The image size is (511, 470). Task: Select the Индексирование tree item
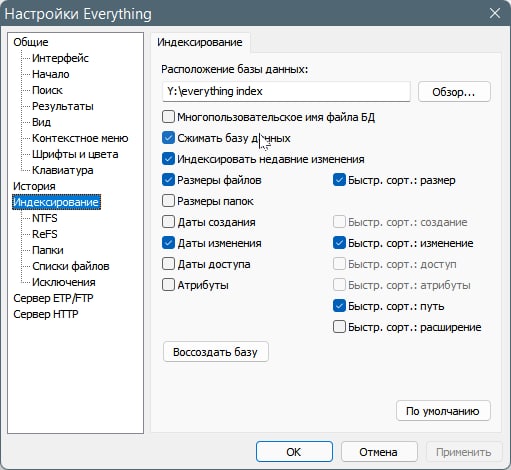tap(56, 202)
